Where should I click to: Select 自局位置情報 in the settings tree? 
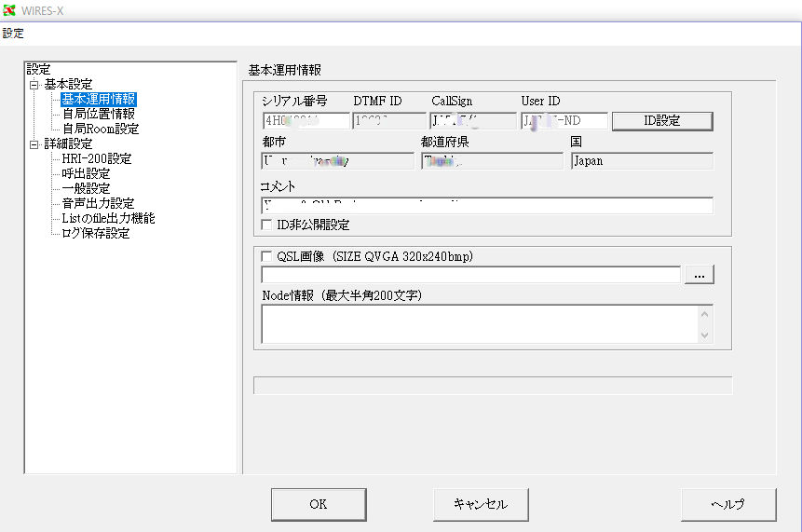(x=98, y=114)
